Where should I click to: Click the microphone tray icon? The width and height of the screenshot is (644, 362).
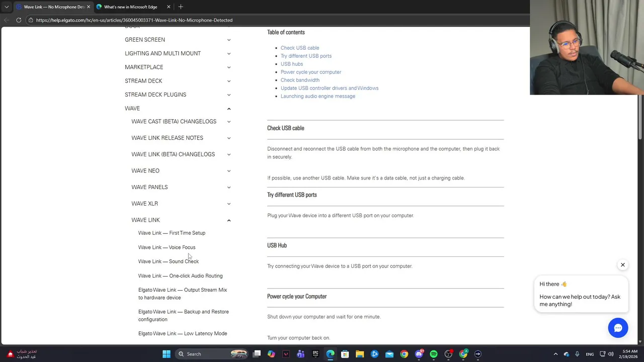577,354
